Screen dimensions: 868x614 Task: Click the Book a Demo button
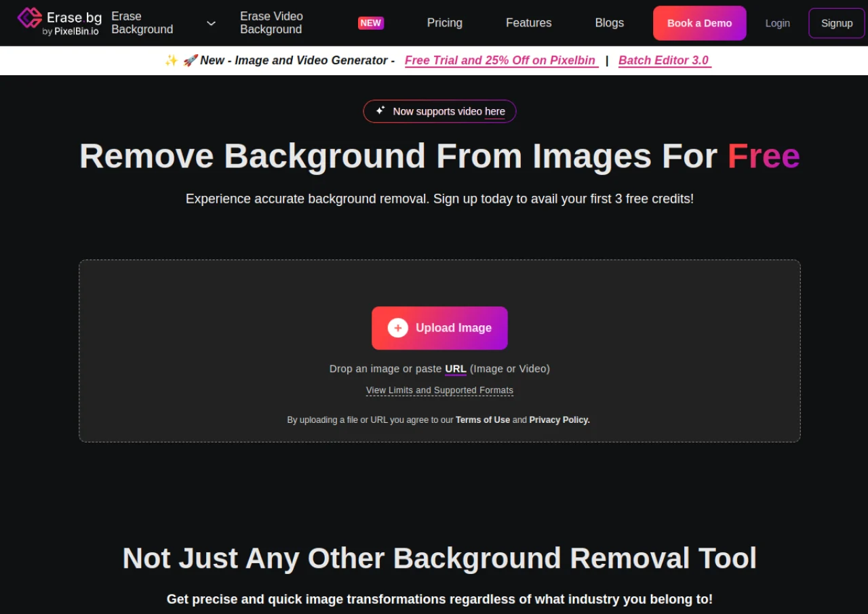click(700, 23)
